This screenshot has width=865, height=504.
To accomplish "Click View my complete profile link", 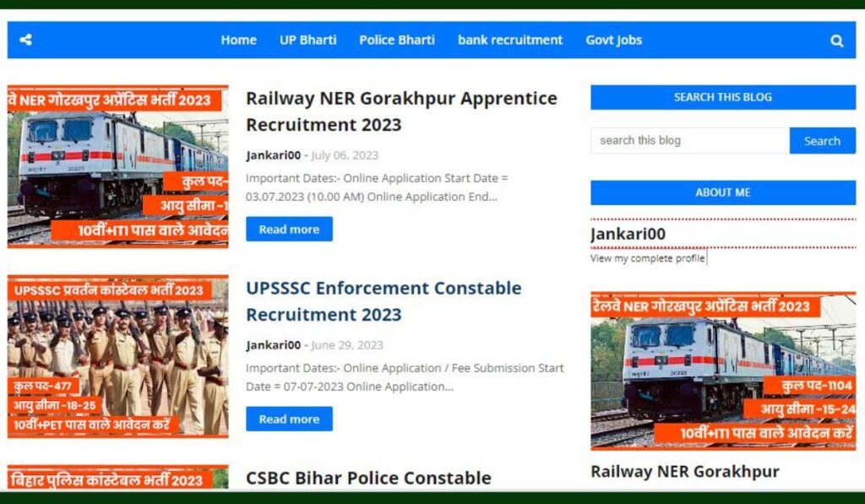I will tap(648, 258).
